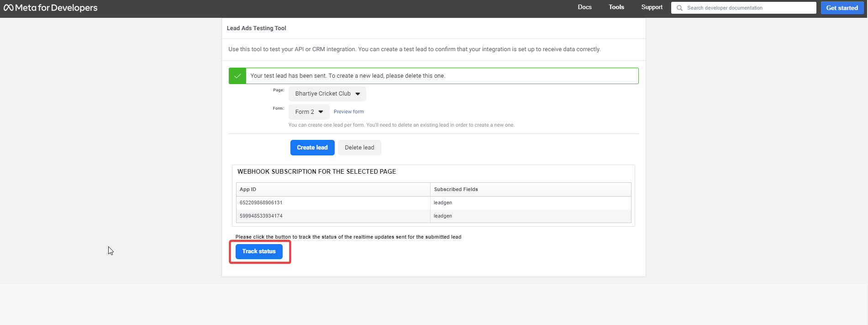The image size is (868, 325).
Task: Click the Lead Ads Testing Tool heading
Action: pos(256,28)
